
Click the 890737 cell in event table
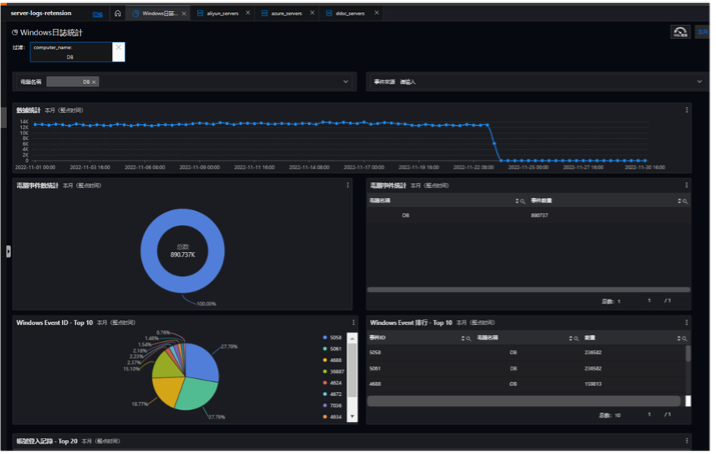tap(540, 216)
